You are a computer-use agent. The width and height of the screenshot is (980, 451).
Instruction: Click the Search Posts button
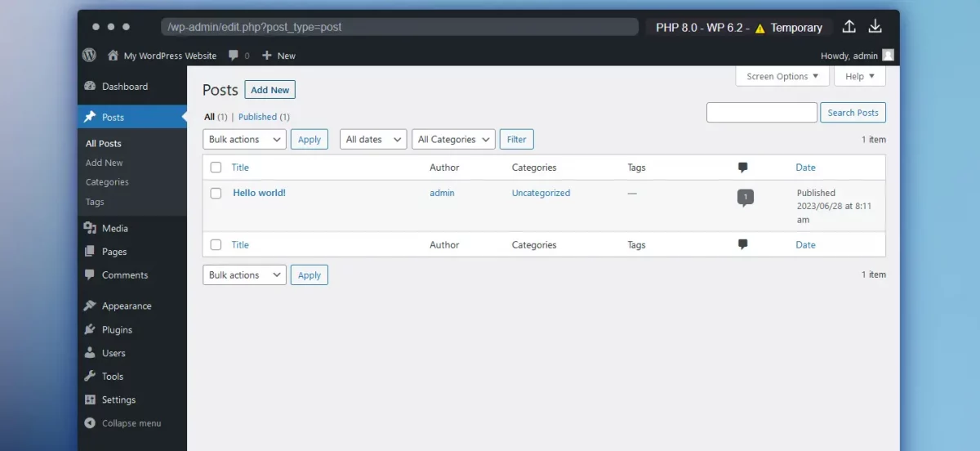[853, 113]
